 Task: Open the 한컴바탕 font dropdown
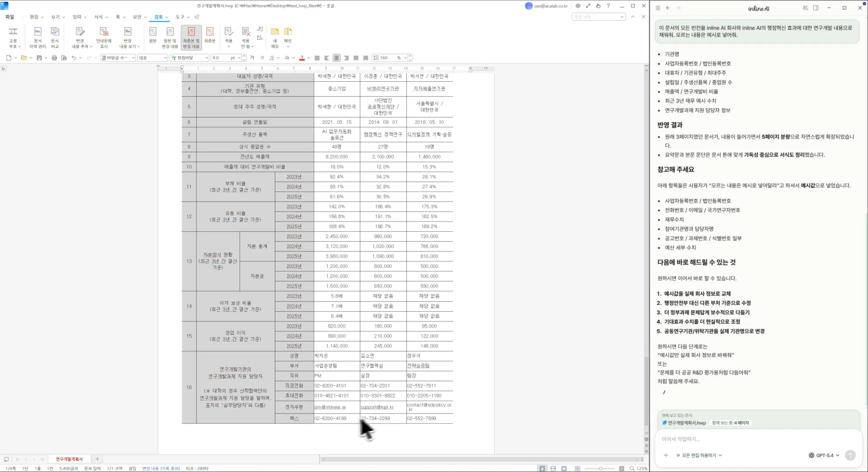click(206, 58)
